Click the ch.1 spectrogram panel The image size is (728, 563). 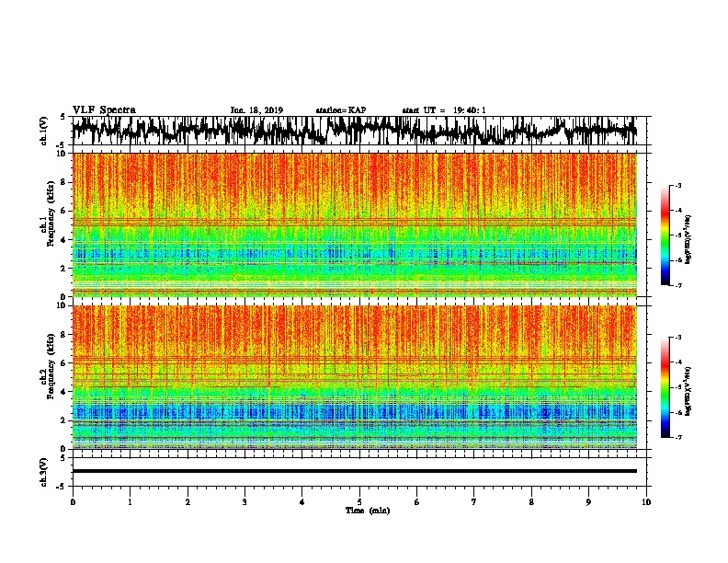tap(355, 224)
